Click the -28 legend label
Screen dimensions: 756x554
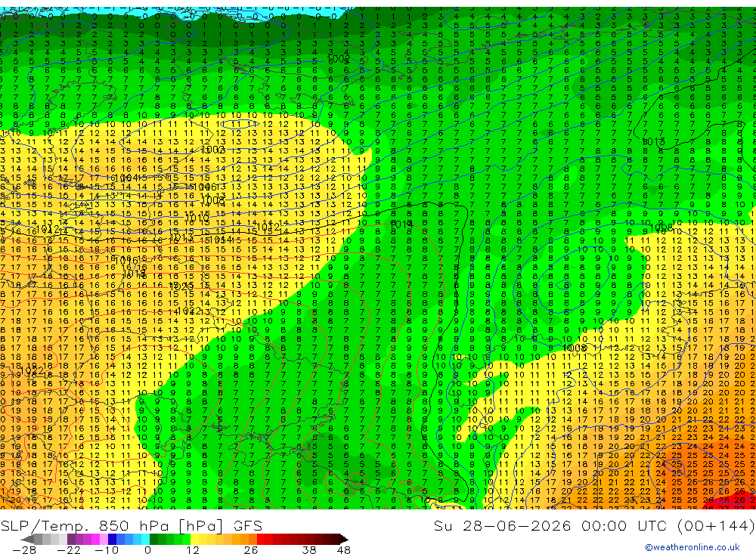point(23,550)
